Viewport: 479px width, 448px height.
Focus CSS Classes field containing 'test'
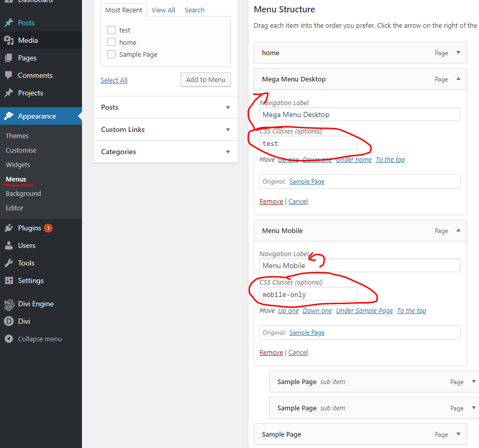[308, 143]
